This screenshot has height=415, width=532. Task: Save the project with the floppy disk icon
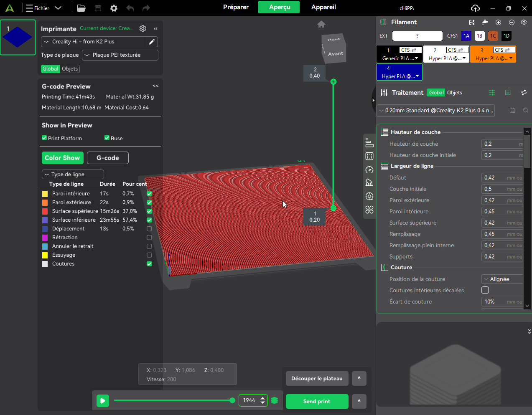coord(98,8)
